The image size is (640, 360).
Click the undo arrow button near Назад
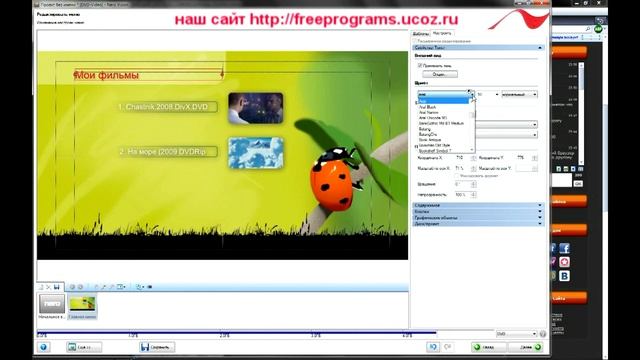[433, 347]
